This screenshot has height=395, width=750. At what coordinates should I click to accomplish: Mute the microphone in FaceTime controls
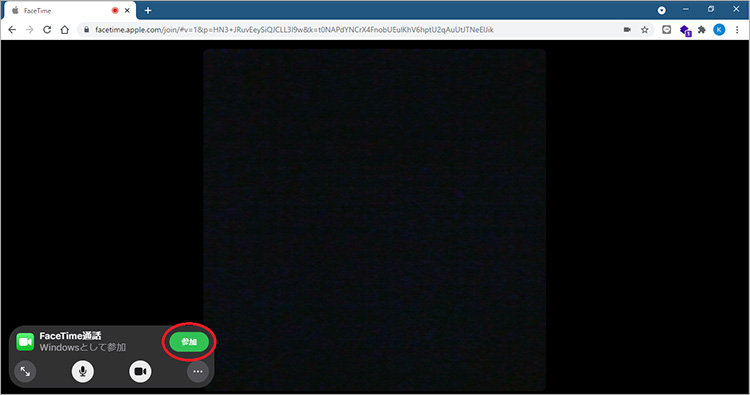pyautogui.click(x=83, y=371)
